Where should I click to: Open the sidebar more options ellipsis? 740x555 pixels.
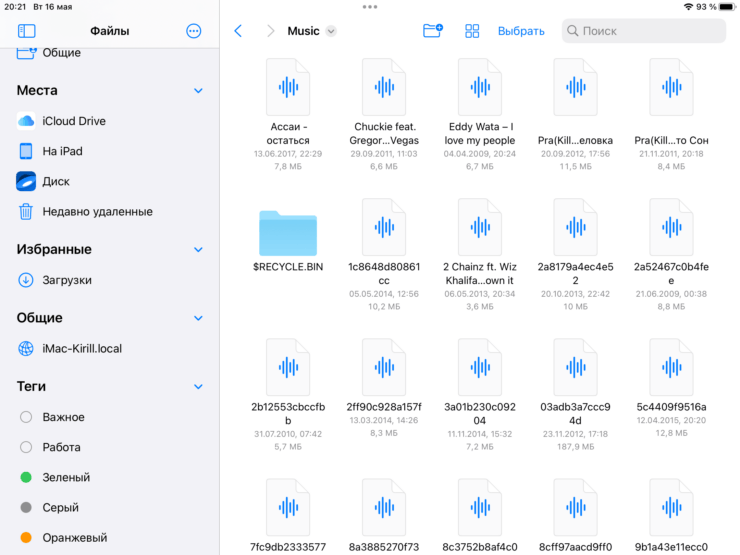click(x=194, y=31)
